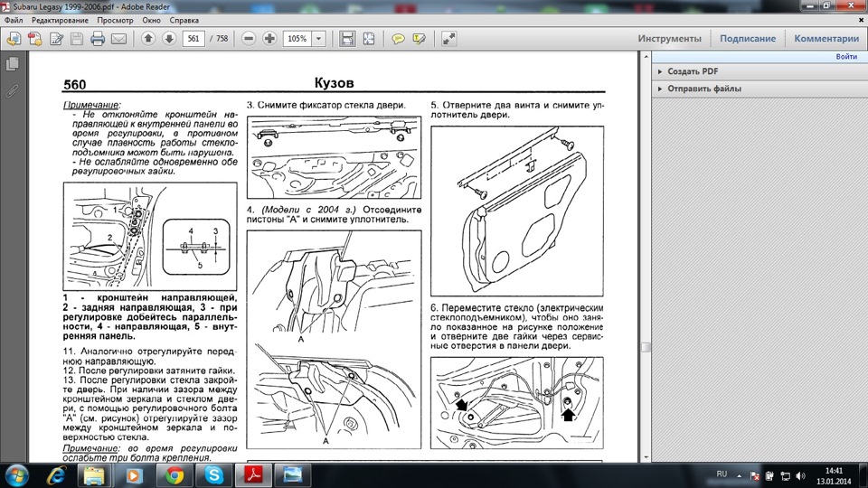Image resolution: width=868 pixels, height=488 pixels.
Task: Open the Комментарии pane
Action: pyautogui.click(x=826, y=39)
